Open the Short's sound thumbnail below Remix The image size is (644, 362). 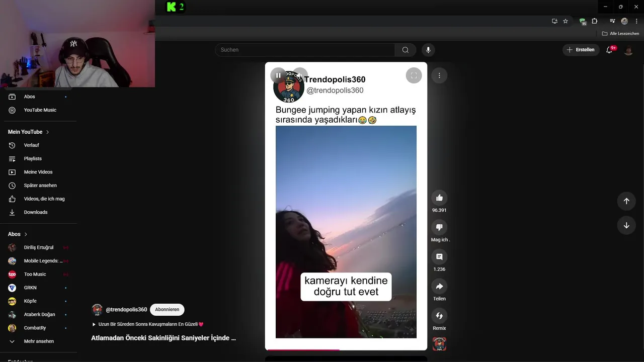439,344
